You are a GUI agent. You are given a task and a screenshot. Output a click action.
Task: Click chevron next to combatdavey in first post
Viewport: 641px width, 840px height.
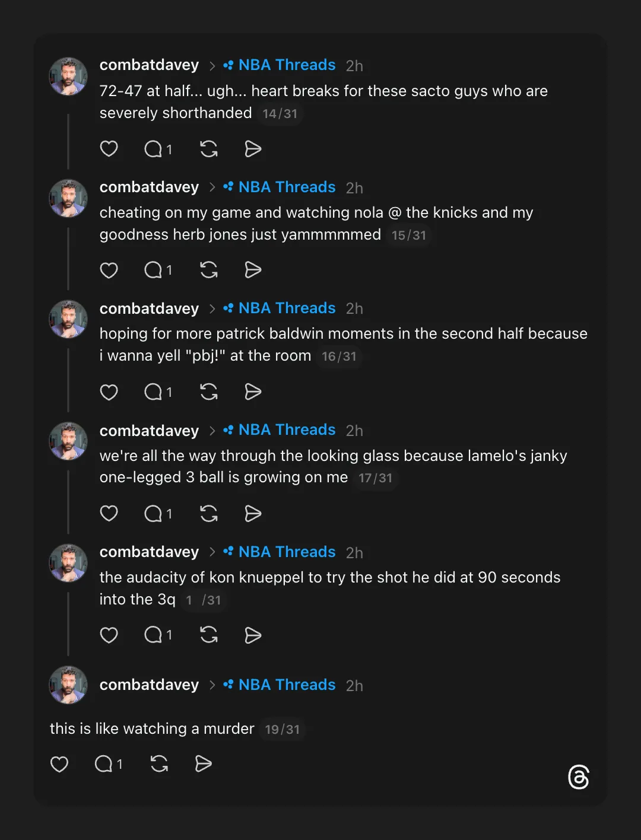coord(212,65)
